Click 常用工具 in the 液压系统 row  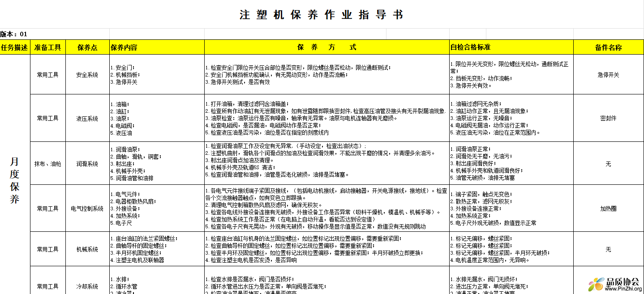click(47, 118)
